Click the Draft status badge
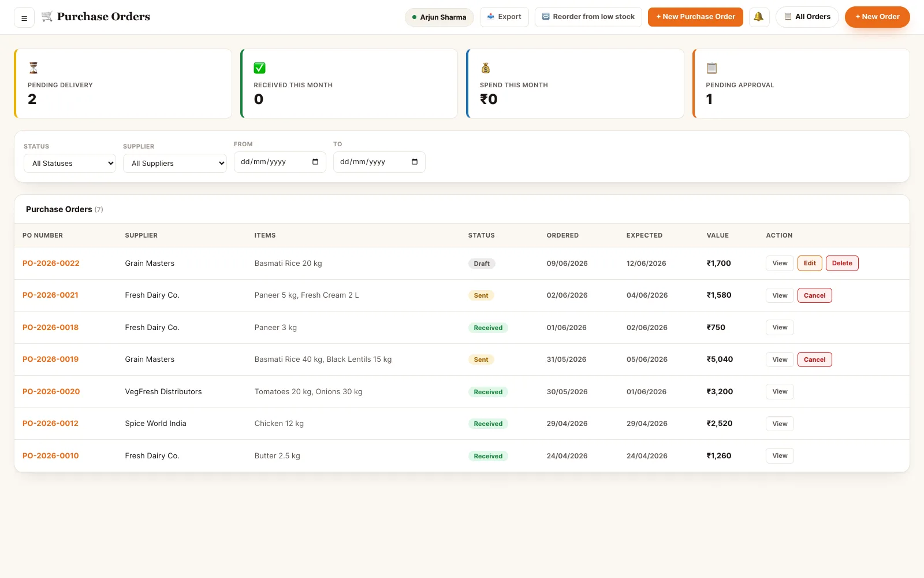Viewport: 924px width, 578px height. click(x=482, y=264)
